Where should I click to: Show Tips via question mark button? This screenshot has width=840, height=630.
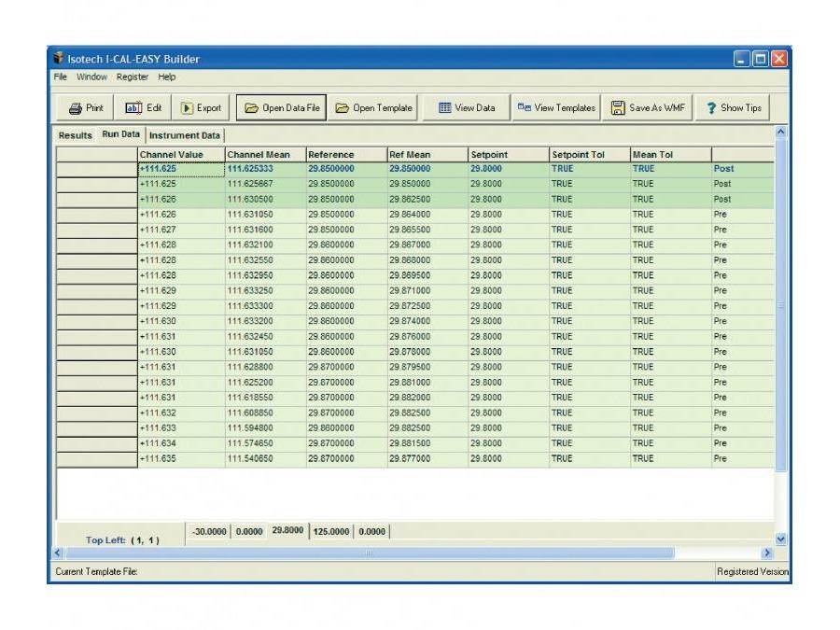coord(733,107)
